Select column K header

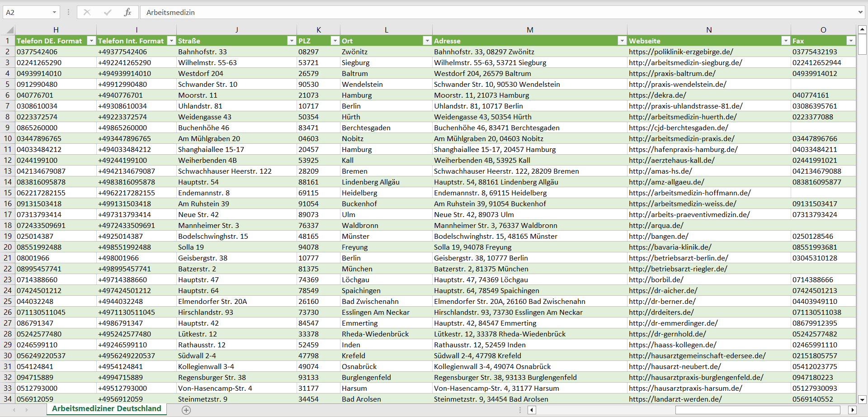click(x=319, y=30)
